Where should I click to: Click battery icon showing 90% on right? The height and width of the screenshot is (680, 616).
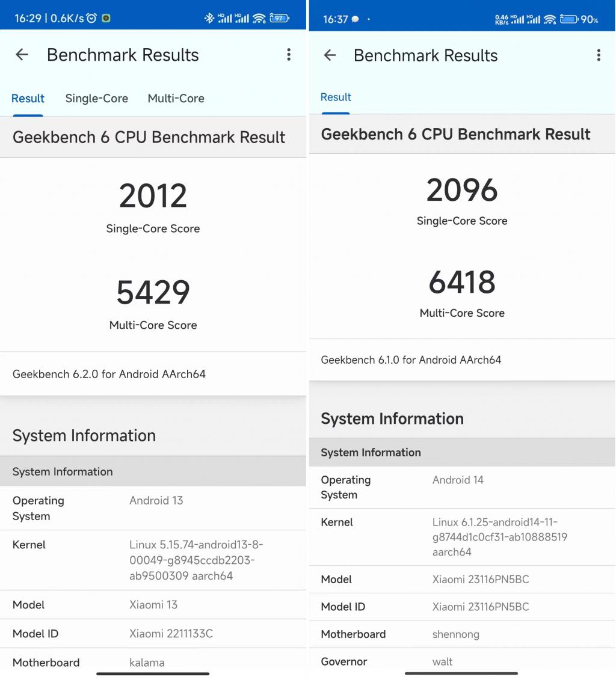[579, 19]
